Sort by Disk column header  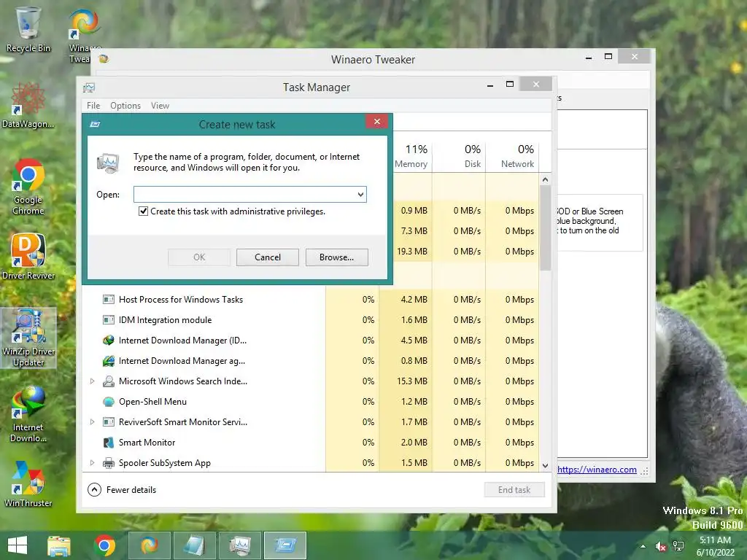(x=460, y=156)
